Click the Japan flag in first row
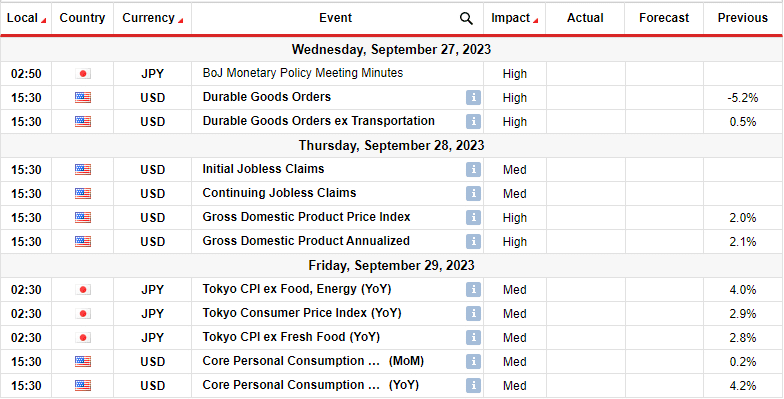This screenshot has width=784, height=399. point(83,74)
